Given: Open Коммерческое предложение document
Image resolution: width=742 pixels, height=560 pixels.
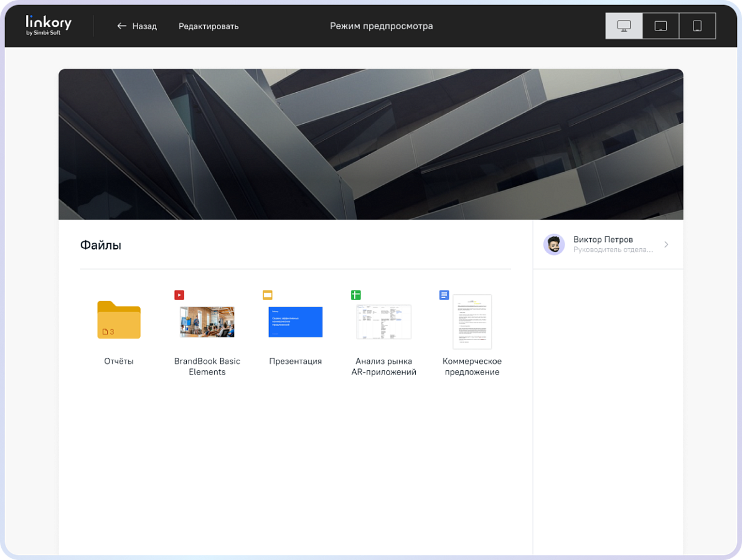Looking at the screenshot, I should (x=472, y=322).
